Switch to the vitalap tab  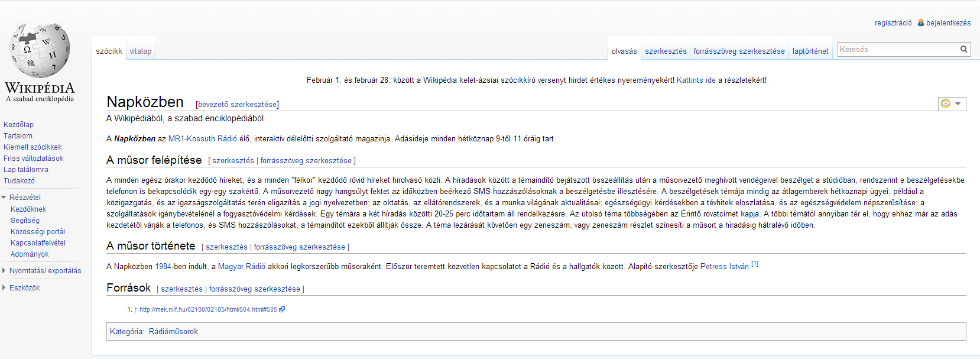point(141,51)
